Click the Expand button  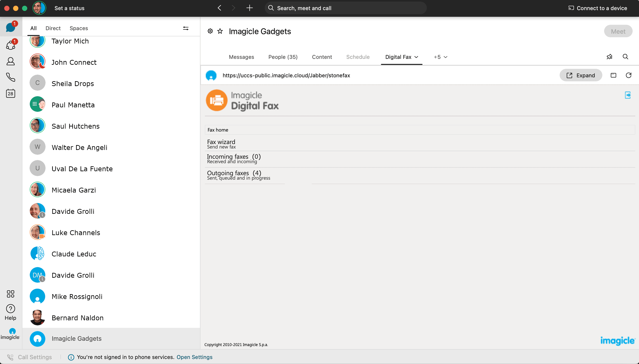coord(580,75)
